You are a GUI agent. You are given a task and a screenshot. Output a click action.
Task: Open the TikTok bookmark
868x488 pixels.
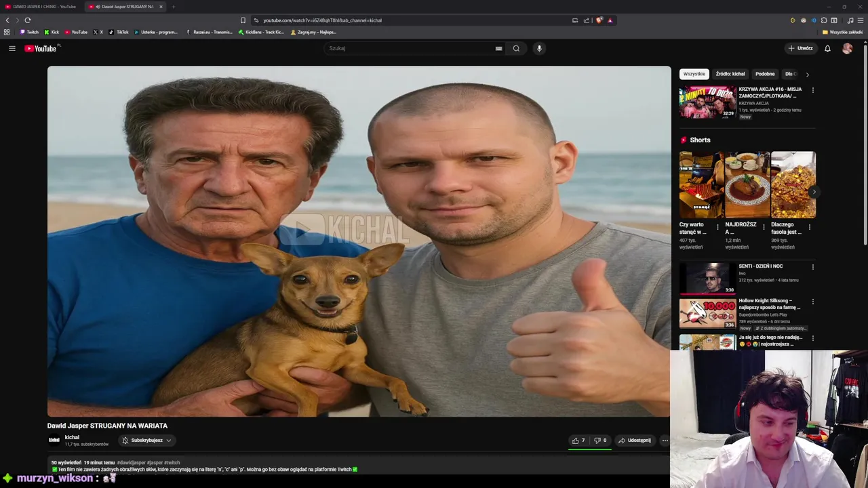coord(119,32)
